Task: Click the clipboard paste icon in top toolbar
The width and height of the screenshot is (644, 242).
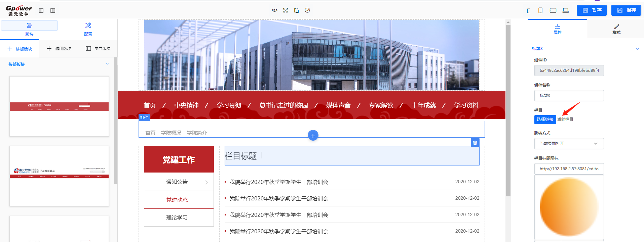Action: (x=296, y=10)
